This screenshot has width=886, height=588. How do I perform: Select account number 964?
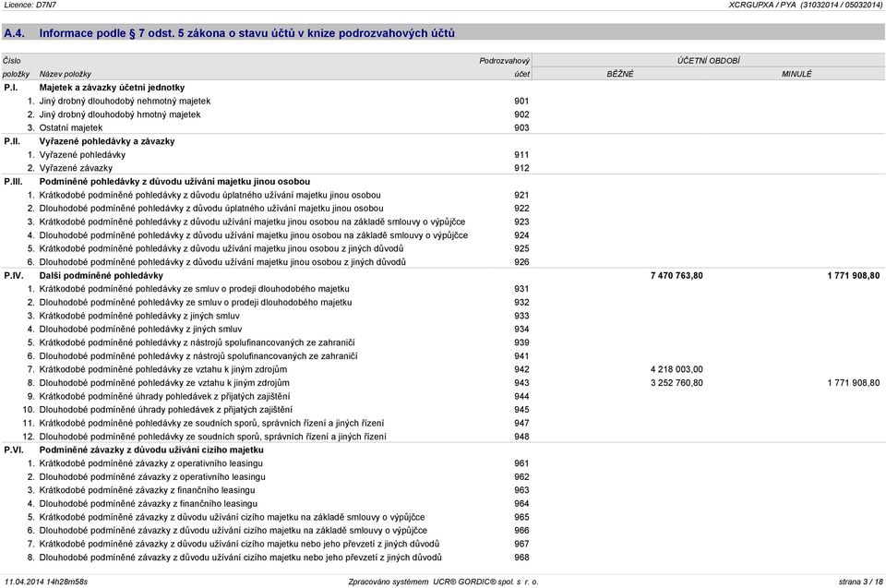coord(521,504)
